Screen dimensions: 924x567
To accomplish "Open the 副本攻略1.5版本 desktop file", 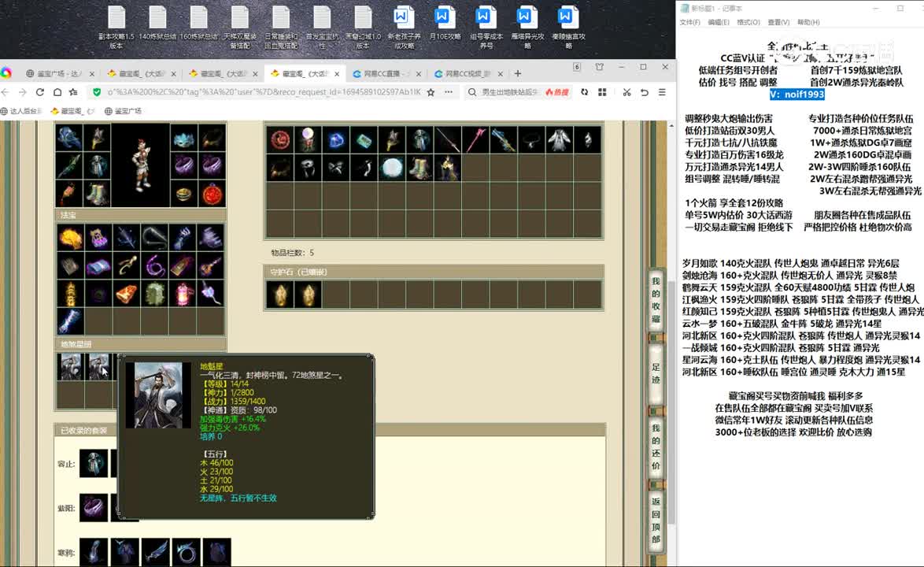I will (x=116, y=28).
